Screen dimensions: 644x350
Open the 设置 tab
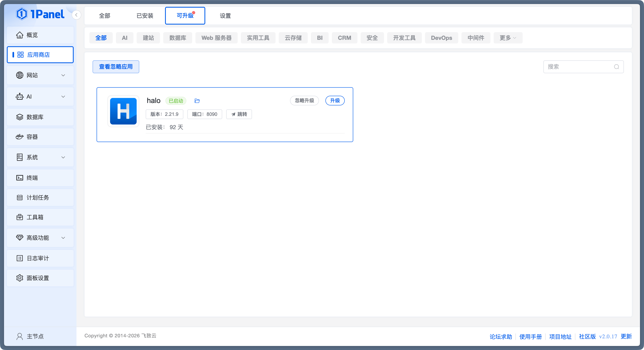[x=225, y=15]
